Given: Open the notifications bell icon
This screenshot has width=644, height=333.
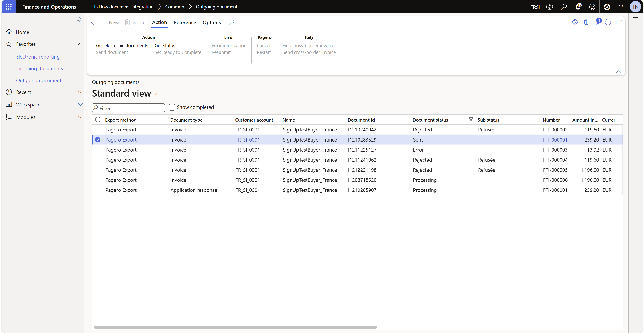Looking at the screenshot, I should click(x=578, y=7).
